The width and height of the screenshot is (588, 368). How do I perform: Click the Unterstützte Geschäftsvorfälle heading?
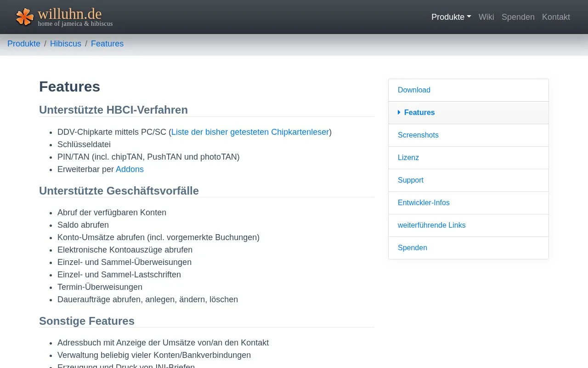pos(119,190)
